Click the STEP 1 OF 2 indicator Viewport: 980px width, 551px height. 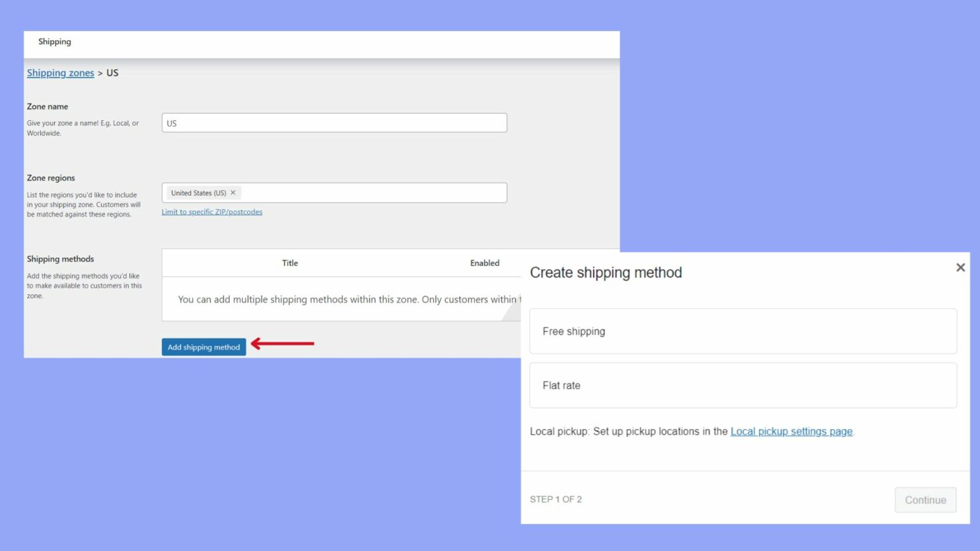coord(555,500)
